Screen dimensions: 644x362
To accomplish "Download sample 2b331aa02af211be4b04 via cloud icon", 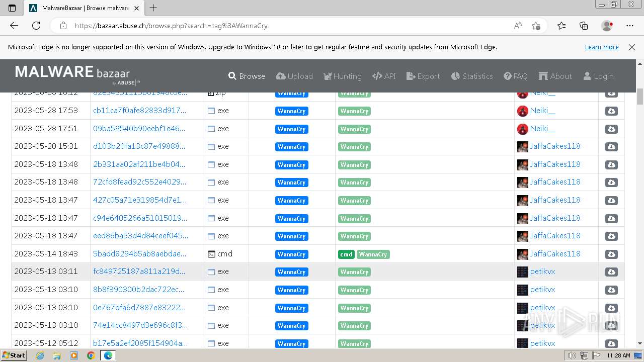I will (611, 165).
